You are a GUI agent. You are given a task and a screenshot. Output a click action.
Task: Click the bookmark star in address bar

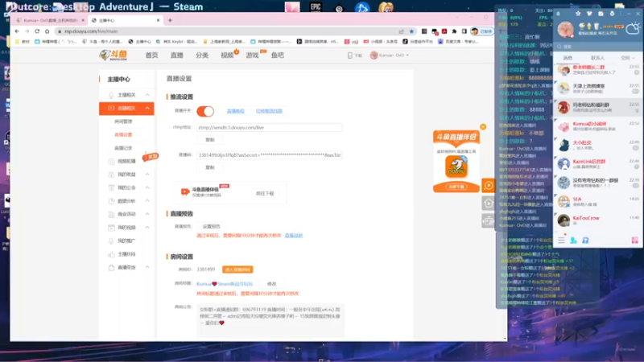pos(411,31)
